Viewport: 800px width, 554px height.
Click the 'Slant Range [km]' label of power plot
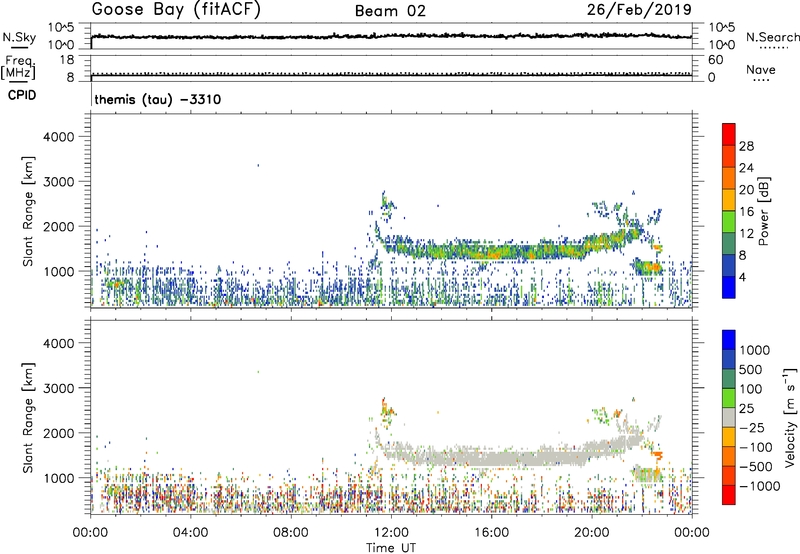28,211
